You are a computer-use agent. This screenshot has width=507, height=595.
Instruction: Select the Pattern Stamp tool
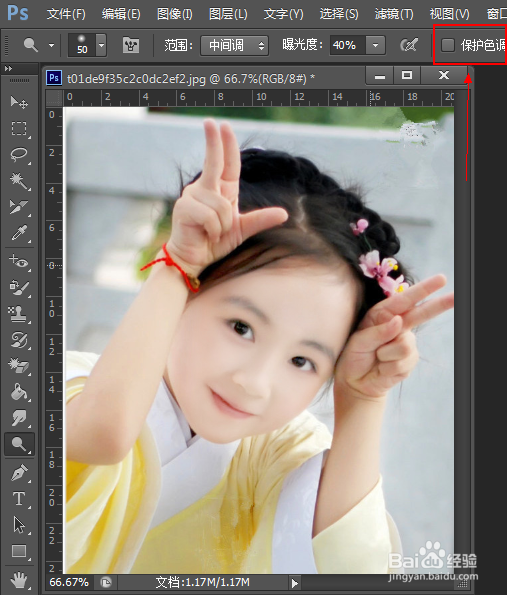19,314
